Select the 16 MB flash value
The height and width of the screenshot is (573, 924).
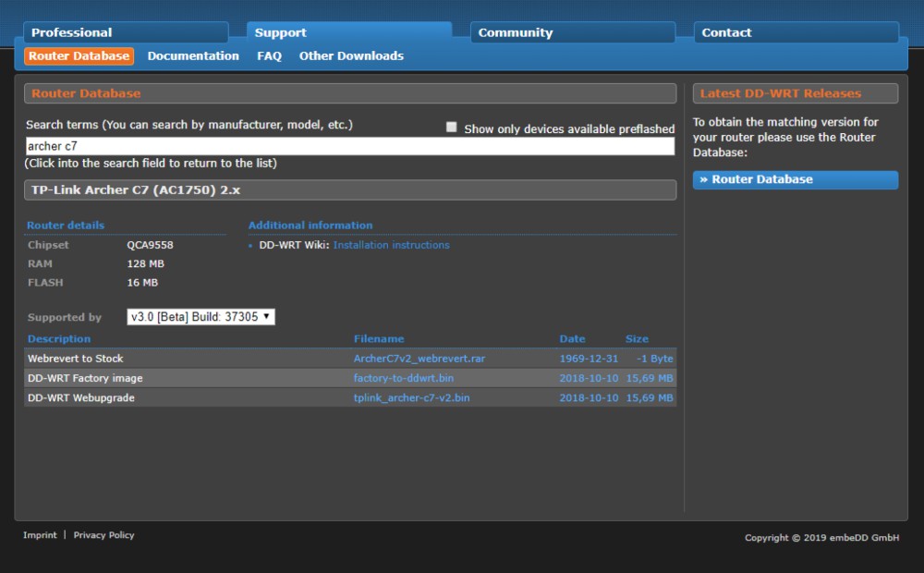pyautogui.click(x=142, y=283)
